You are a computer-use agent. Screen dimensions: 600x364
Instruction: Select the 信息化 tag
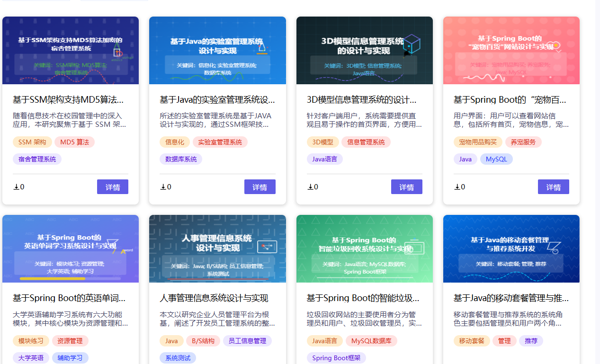point(175,142)
